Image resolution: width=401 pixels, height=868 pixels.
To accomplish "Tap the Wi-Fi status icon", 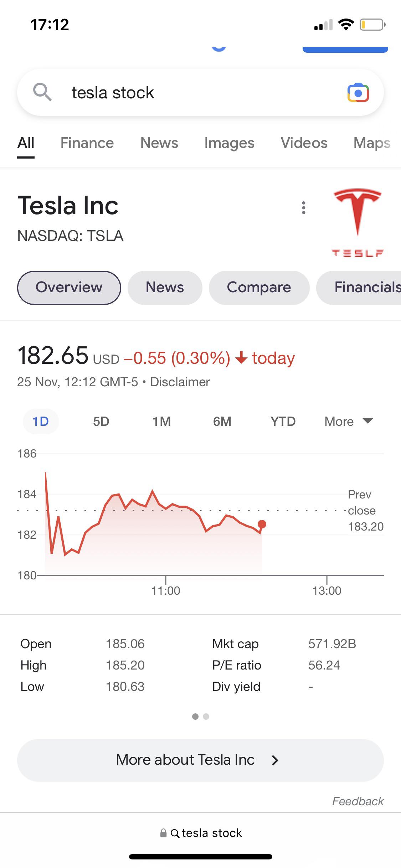I will (345, 25).
